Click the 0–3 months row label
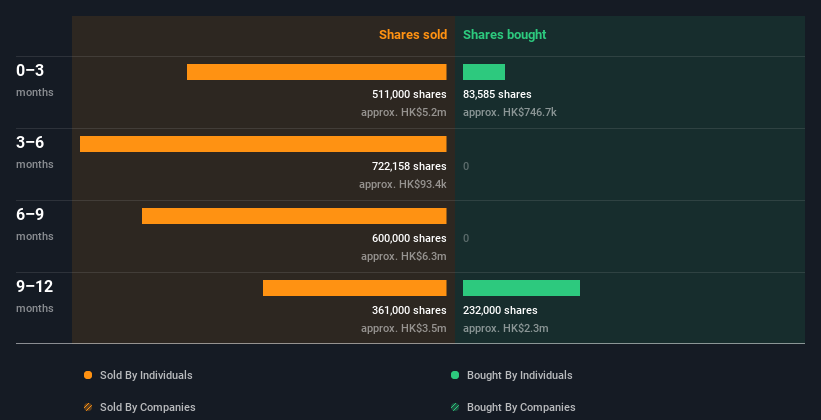821x420 pixels. tap(35, 80)
